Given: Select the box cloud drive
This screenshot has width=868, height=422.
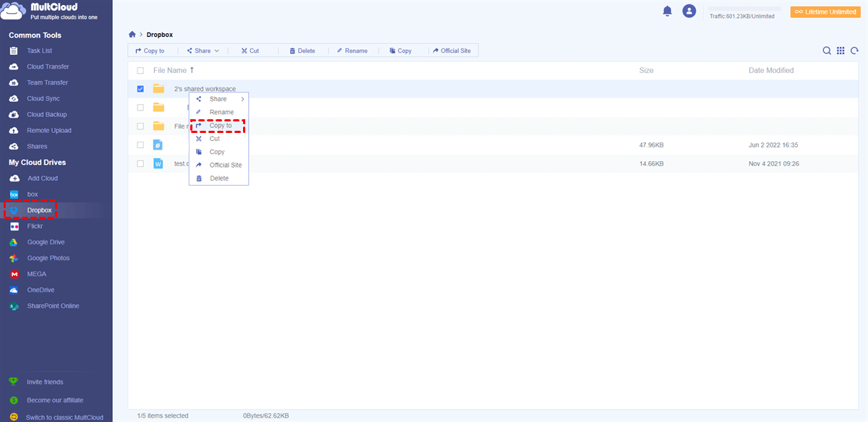Looking at the screenshot, I should [32, 194].
